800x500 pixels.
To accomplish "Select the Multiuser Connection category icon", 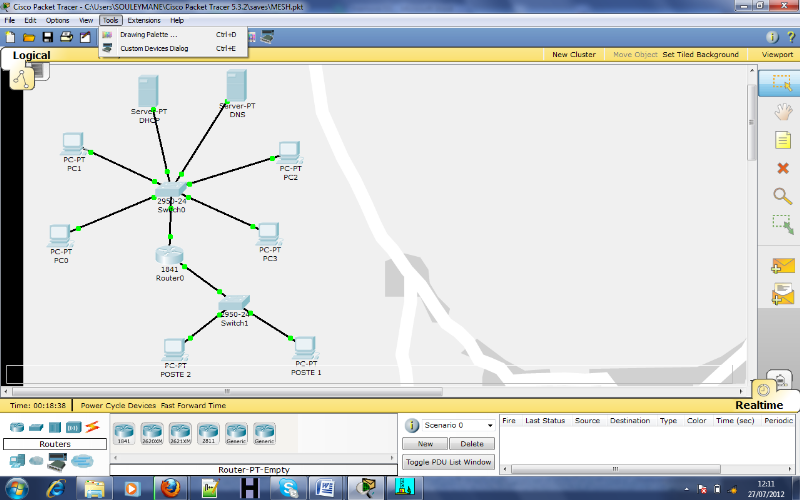I will pos(82,461).
